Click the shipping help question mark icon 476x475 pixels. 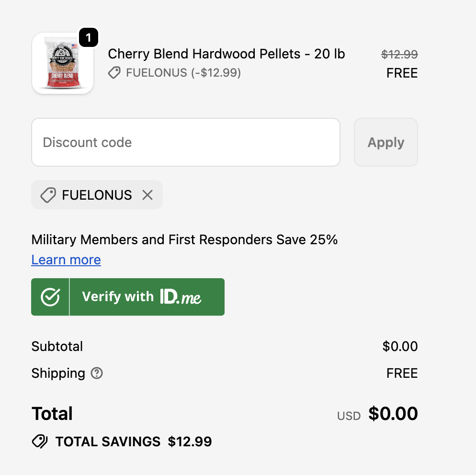pyautogui.click(x=97, y=373)
